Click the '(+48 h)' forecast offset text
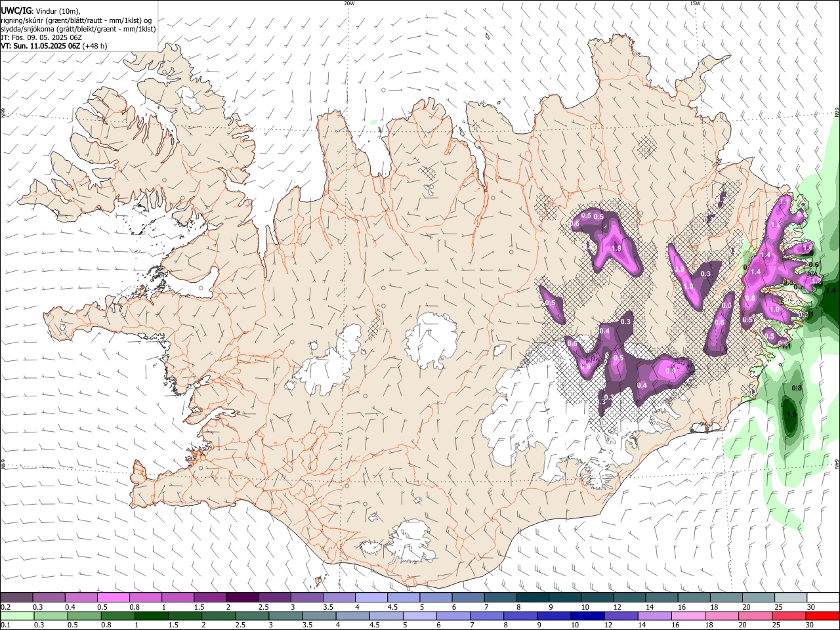The image size is (840, 630). pos(94,46)
